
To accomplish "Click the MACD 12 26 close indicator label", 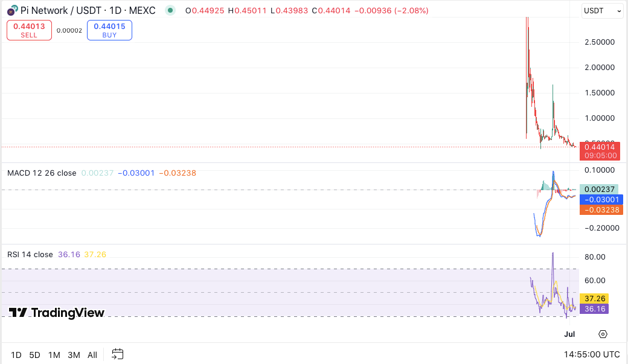I will point(42,173).
